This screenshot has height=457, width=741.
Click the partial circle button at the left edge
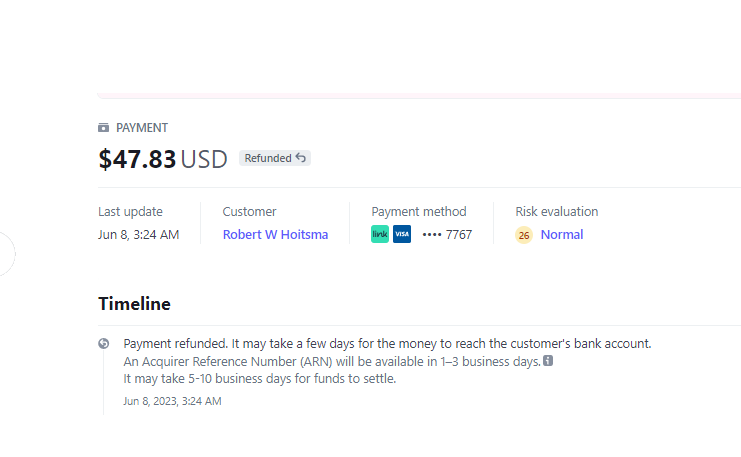(x=5, y=253)
